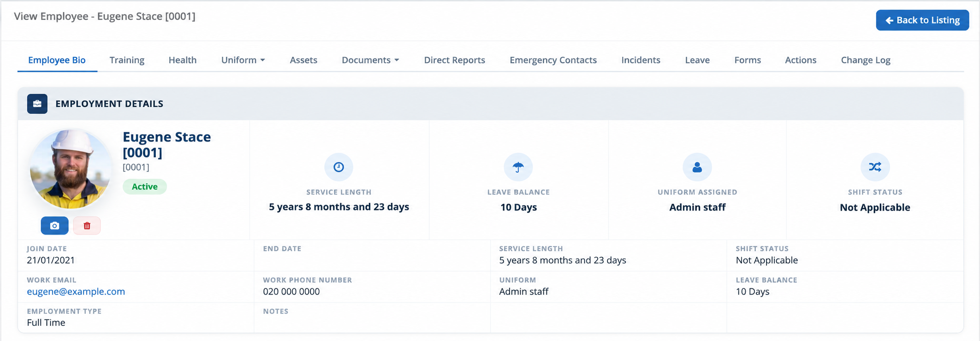
Task: Click the Full Time employment type value
Action: point(46,323)
